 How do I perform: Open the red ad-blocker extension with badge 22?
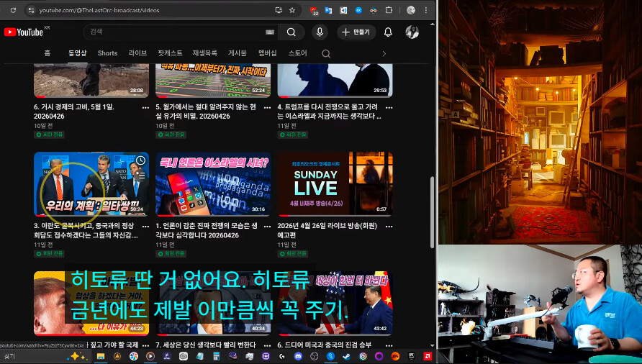coord(314,11)
